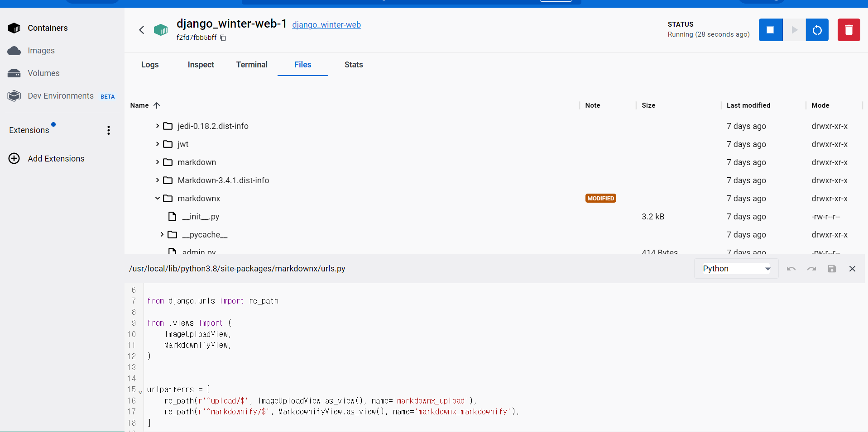Click the re_path import line 7
Screen dimensions: 868x432
pos(213,301)
